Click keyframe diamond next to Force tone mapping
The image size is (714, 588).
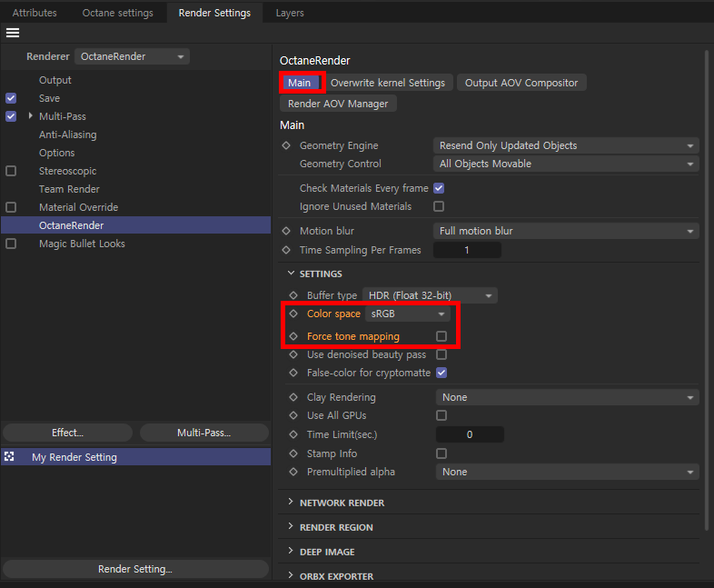pyautogui.click(x=293, y=336)
